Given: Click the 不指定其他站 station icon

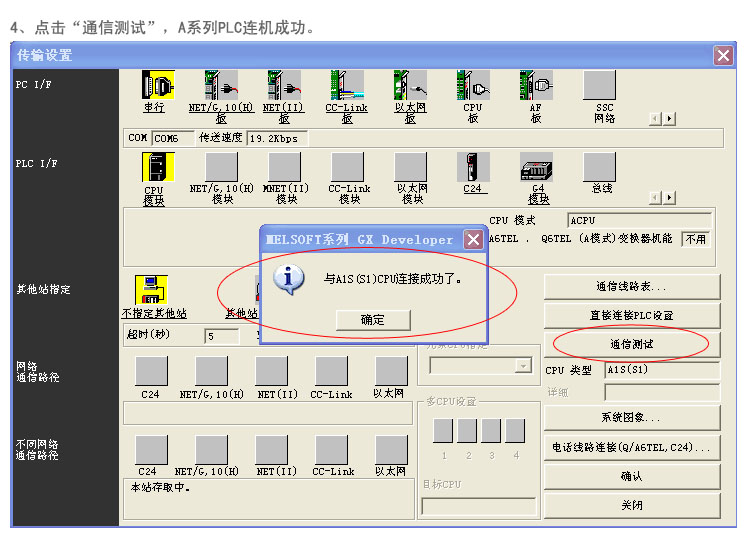Looking at the screenshot, I should coord(151,289).
